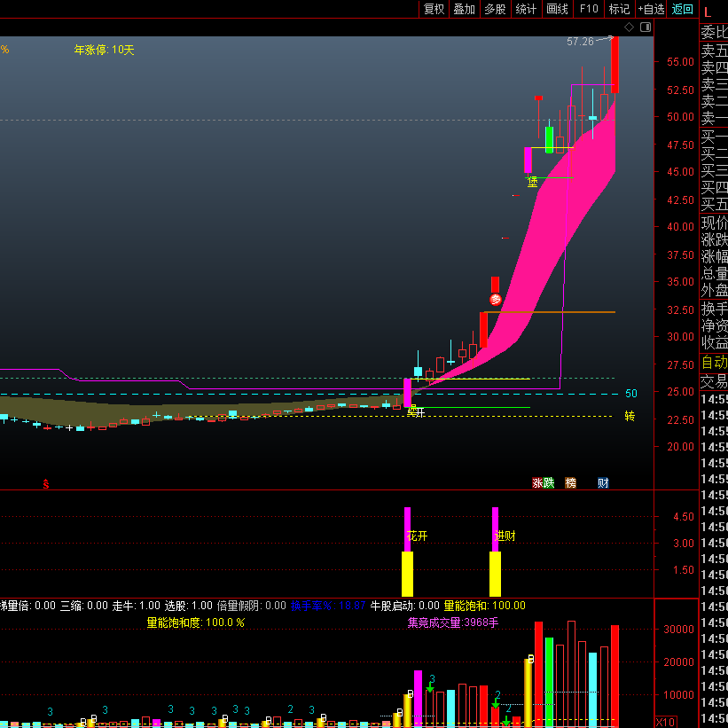Click 量能饱和度: 100.0 % text
The height and width of the screenshot is (728, 728).
coord(195,622)
